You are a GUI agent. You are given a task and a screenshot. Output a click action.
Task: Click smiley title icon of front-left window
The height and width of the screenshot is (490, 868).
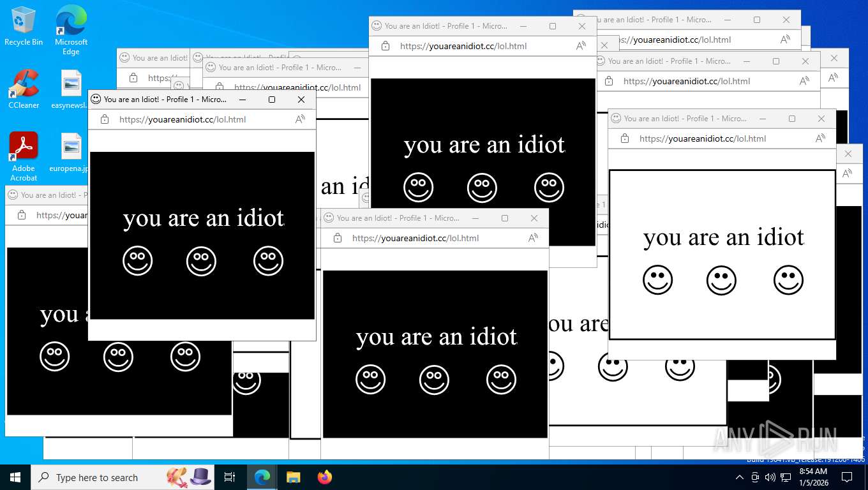point(96,99)
